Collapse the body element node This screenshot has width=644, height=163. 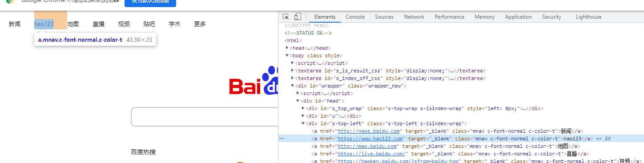287,56
